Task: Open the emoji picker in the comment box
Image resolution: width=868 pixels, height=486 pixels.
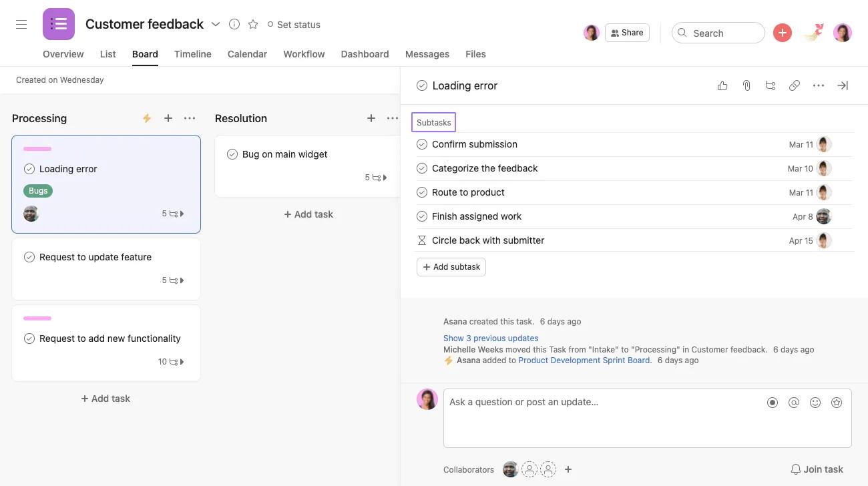Action: pyautogui.click(x=815, y=402)
